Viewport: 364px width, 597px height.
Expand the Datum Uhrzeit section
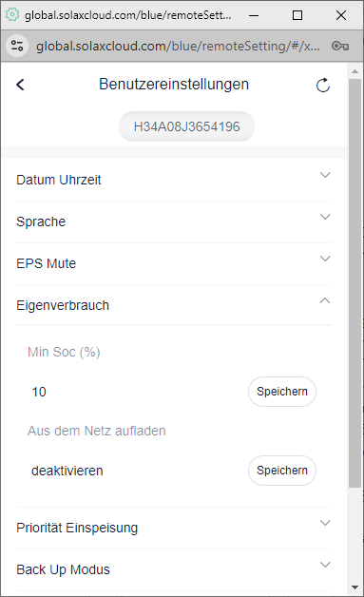coord(174,180)
